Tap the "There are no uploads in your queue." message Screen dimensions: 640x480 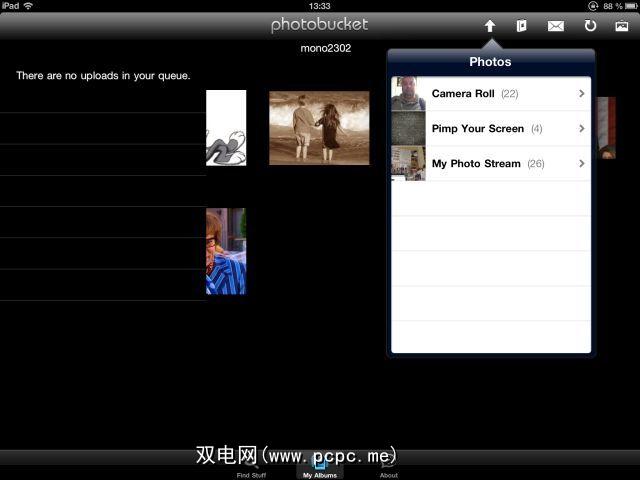pyautogui.click(x=103, y=76)
